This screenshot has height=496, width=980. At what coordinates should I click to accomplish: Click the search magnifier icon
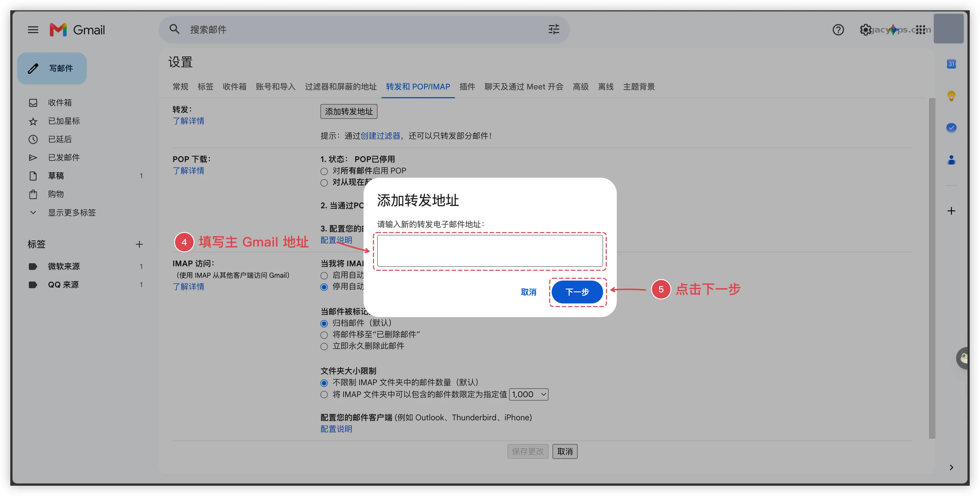(x=174, y=29)
